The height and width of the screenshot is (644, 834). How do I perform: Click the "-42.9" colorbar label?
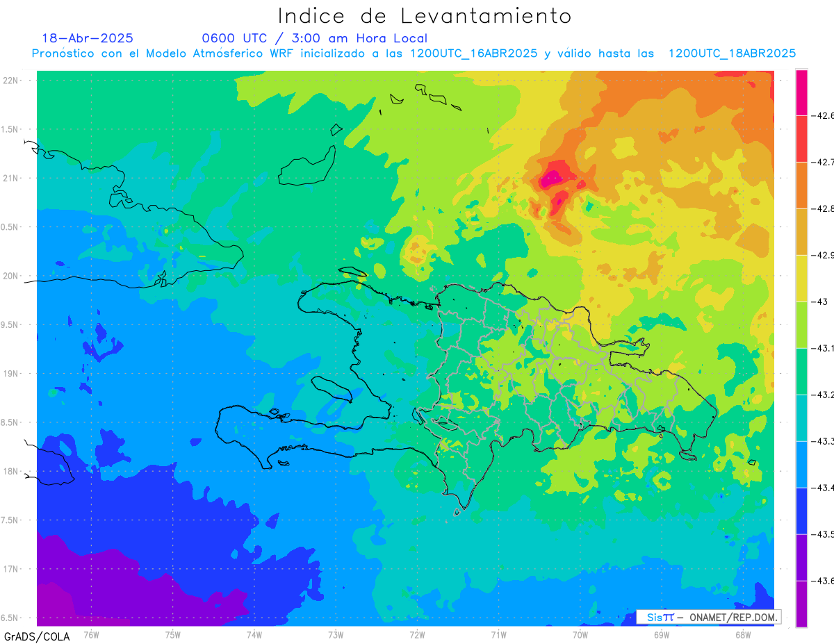coord(822,255)
